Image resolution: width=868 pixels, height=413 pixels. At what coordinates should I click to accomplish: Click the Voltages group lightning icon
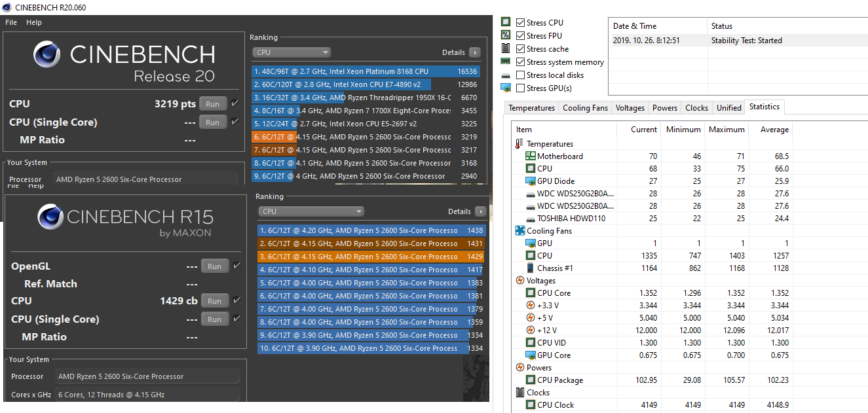coord(520,280)
